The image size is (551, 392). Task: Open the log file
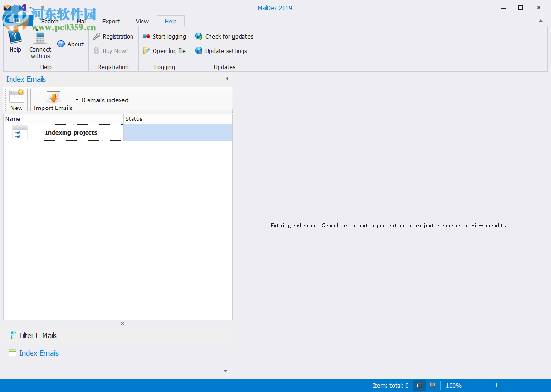click(165, 51)
